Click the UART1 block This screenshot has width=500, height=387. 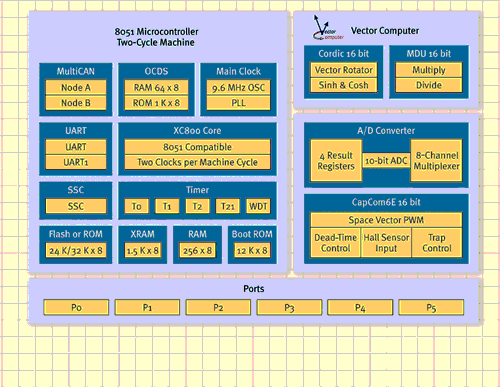(76, 162)
